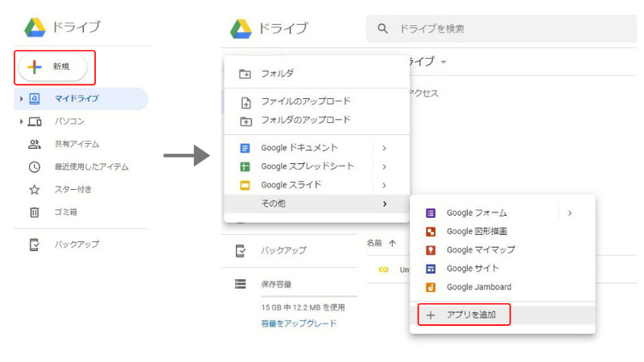
Task: Open 共有アイテム via its people icon
Action: pyautogui.click(x=35, y=144)
